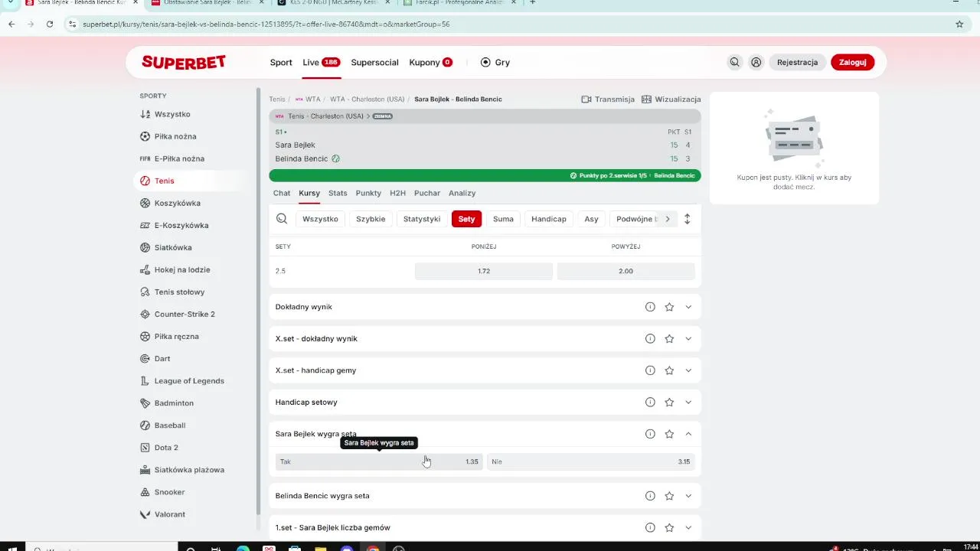This screenshot has height=551, width=980.
Task: Open the Puchar tab
Action: (427, 193)
